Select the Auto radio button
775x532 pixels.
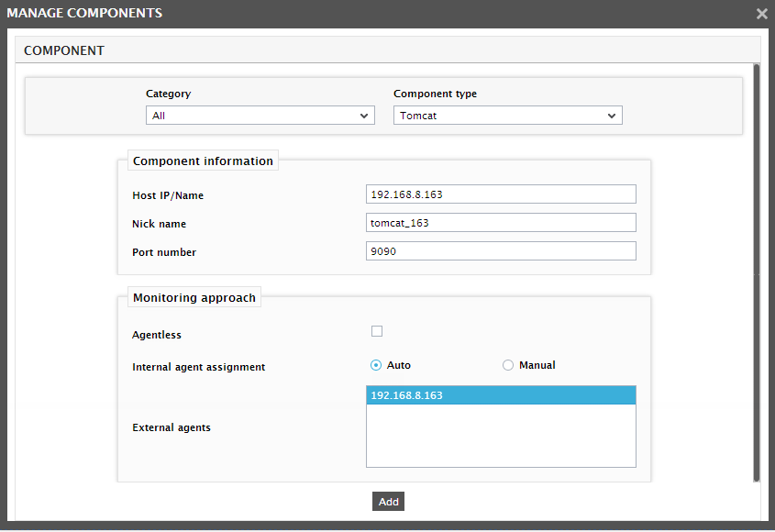click(x=376, y=365)
